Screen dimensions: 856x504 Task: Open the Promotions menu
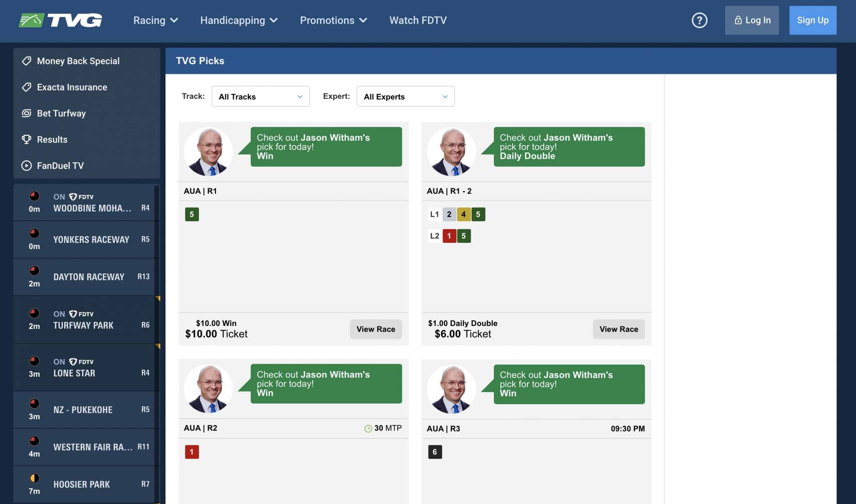[333, 20]
